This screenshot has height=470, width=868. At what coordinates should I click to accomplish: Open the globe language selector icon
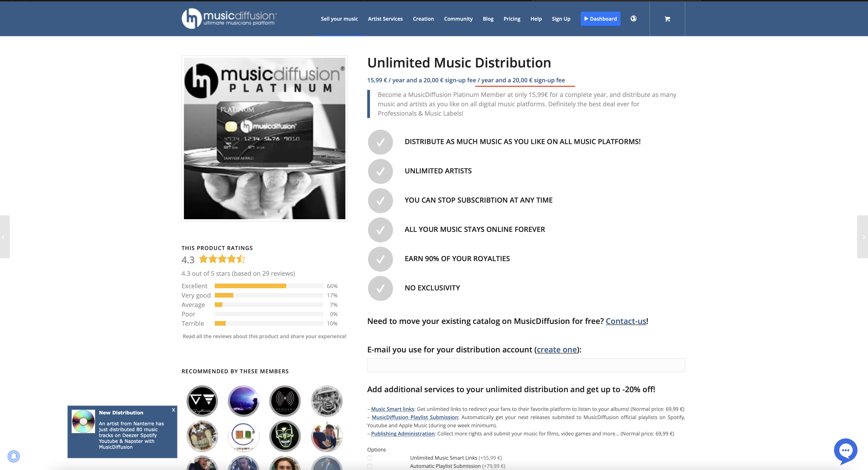point(634,19)
